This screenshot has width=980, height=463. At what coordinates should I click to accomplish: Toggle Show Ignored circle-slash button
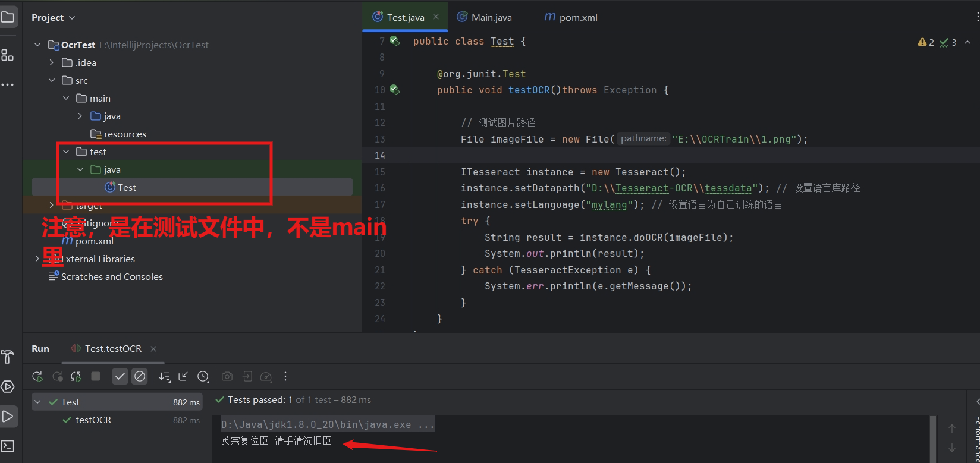click(x=140, y=376)
